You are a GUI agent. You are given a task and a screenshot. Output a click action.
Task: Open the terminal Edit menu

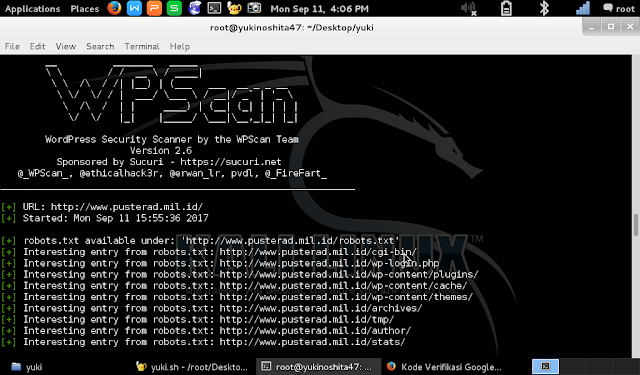click(x=37, y=47)
